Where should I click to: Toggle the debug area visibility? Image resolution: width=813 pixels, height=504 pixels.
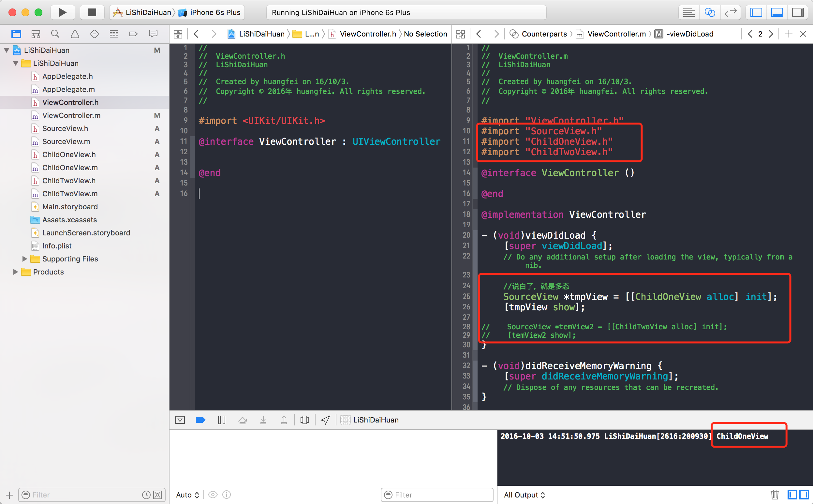pyautogui.click(x=777, y=12)
